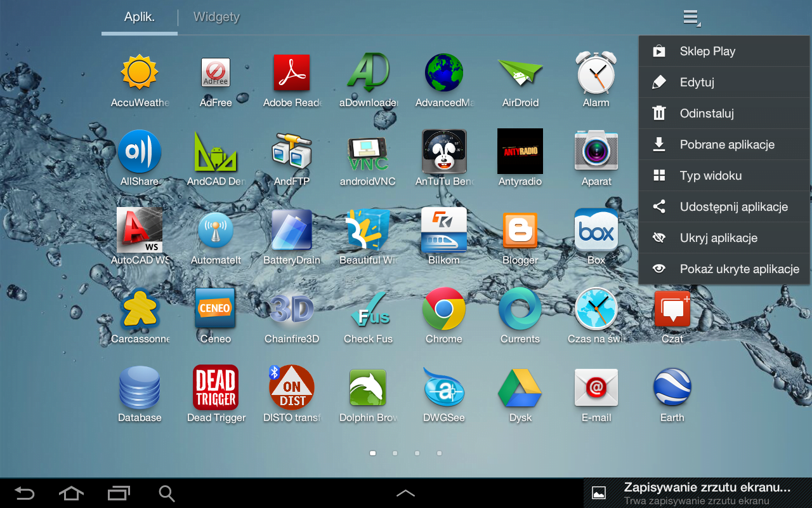Open the AccuWeather app

140,73
